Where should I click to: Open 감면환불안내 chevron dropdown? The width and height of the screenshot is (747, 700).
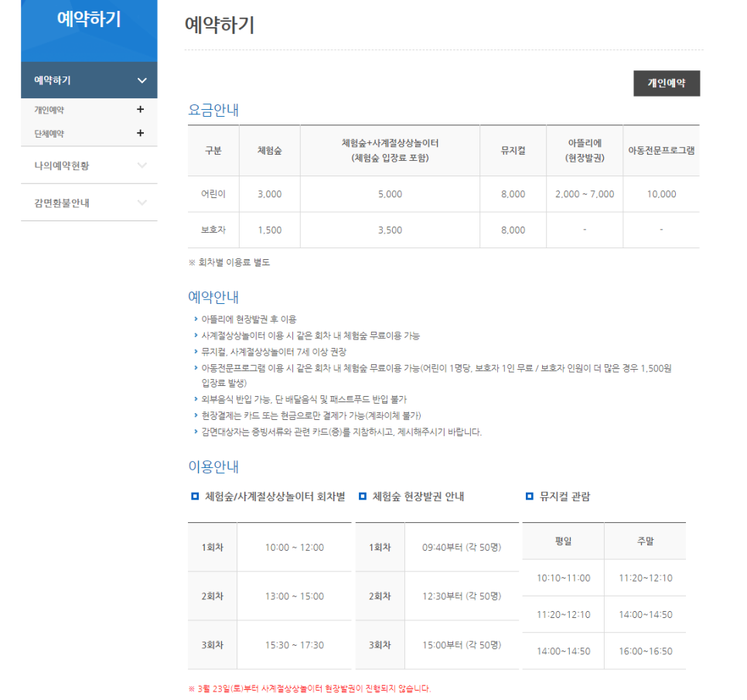click(142, 203)
